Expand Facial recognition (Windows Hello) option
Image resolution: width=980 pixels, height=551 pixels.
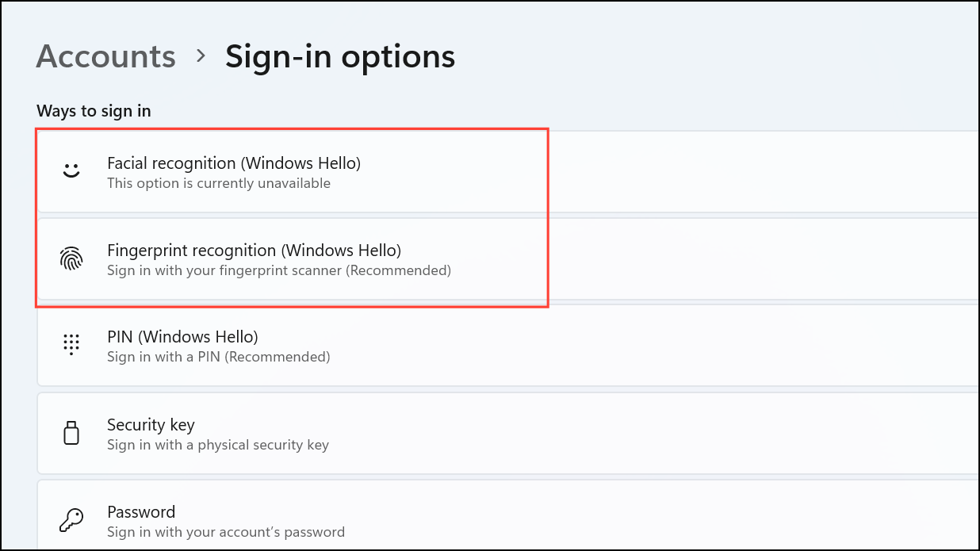pyautogui.click(x=508, y=172)
